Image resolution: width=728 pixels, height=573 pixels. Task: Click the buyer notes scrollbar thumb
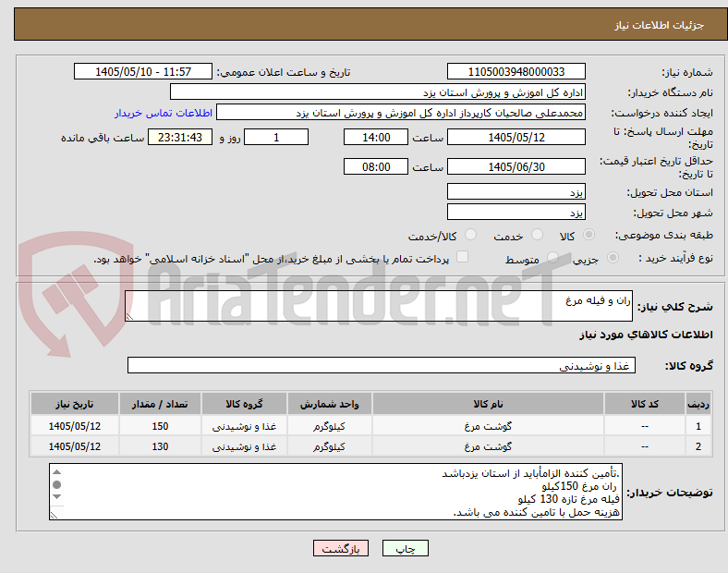click(56, 485)
